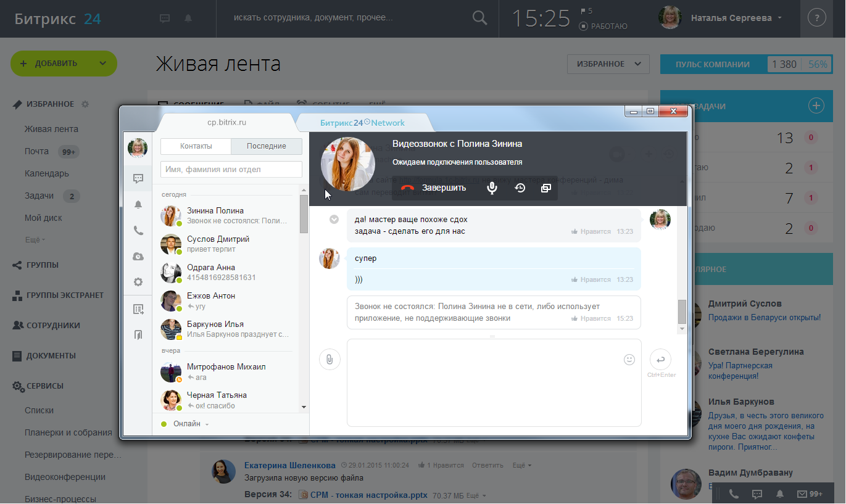Like the message 'супер )))'
This screenshot has width=846, height=504.
(591, 279)
